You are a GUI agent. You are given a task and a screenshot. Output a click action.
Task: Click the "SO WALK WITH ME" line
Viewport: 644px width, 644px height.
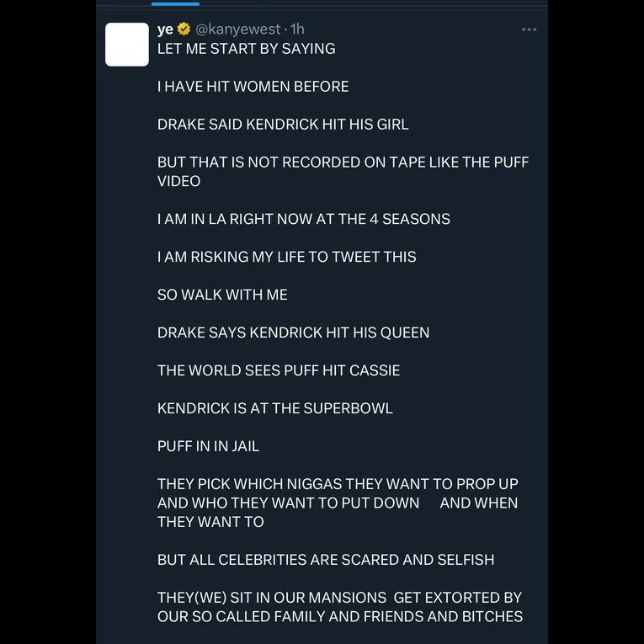(222, 295)
